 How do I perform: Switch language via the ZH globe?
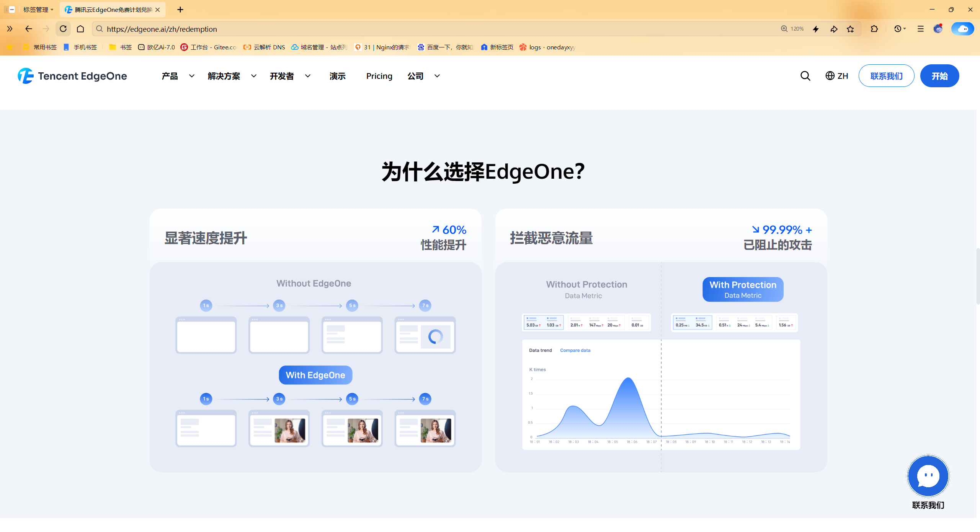pos(836,76)
